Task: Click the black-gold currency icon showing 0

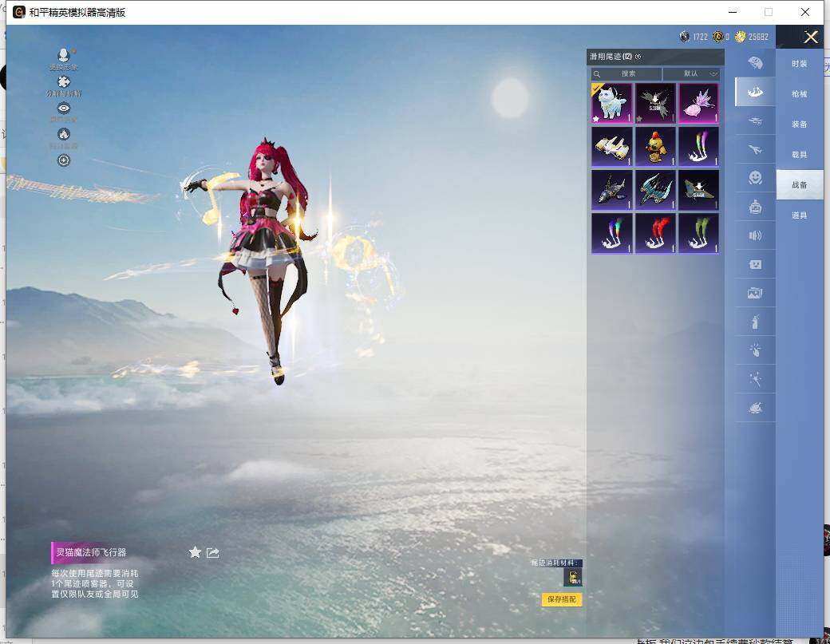Action: (x=717, y=37)
